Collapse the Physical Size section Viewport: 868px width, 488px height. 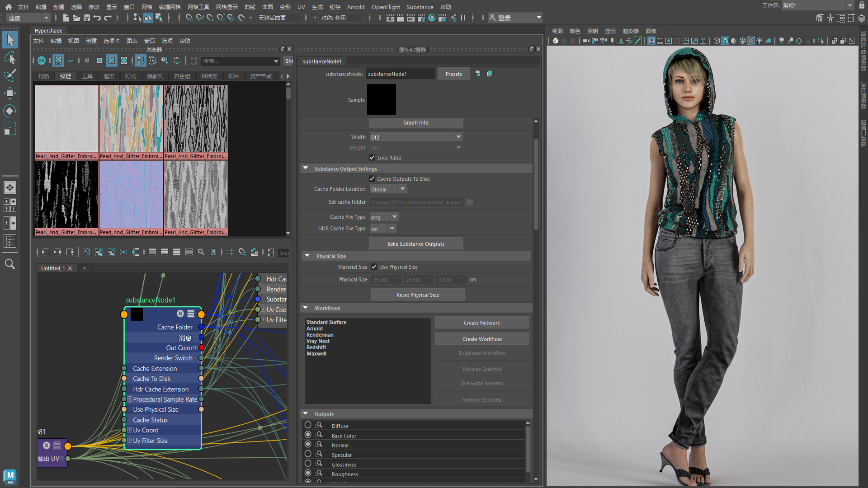point(307,256)
